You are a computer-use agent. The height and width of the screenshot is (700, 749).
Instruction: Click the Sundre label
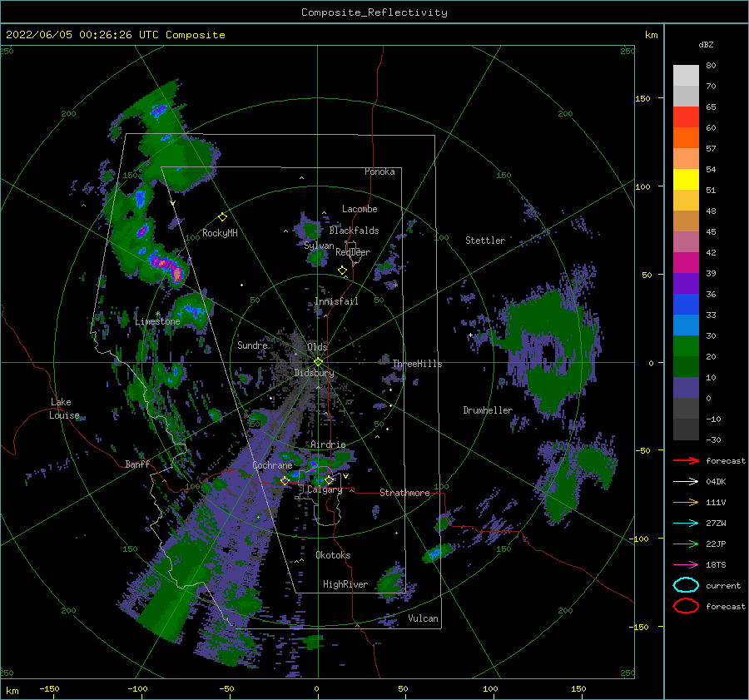(x=252, y=345)
